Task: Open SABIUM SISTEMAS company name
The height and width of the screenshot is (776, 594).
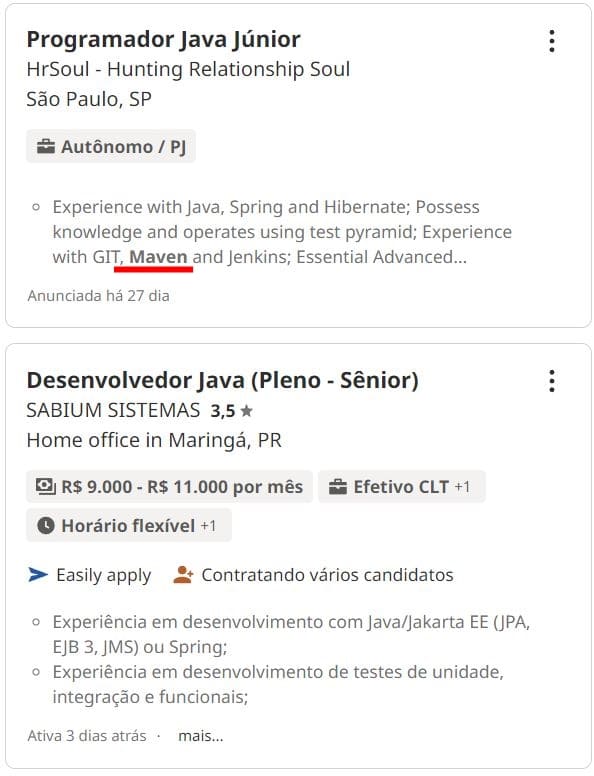Action: coord(113,410)
